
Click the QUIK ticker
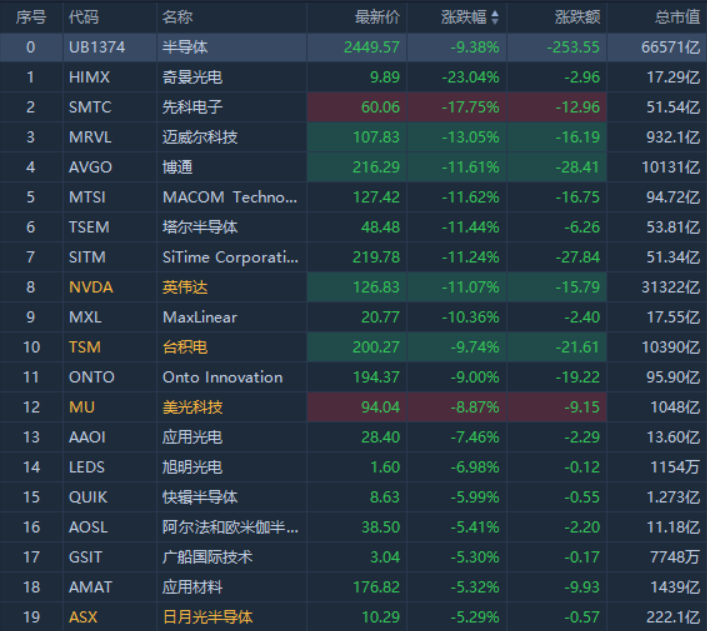point(88,497)
